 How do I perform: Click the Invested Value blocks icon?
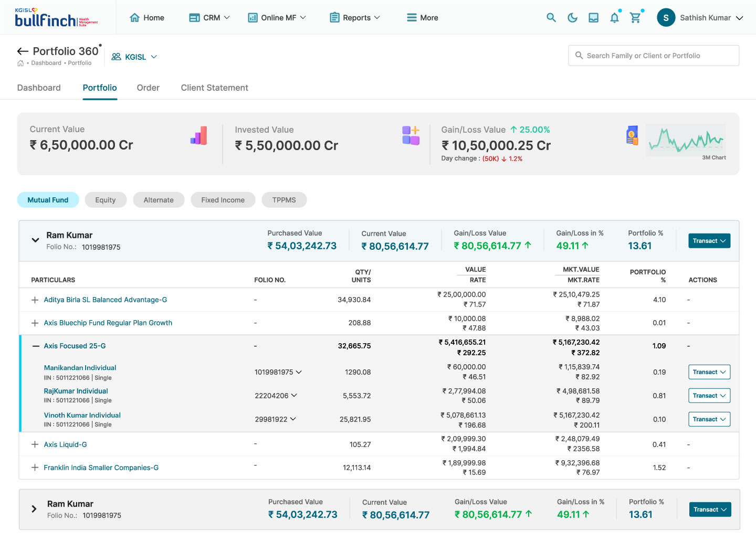pyautogui.click(x=411, y=135)
